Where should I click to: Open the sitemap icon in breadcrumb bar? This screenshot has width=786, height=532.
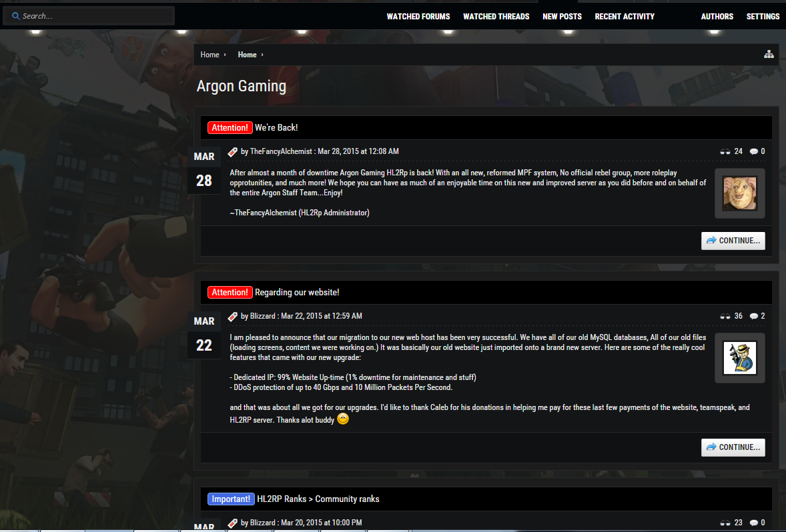(x=769, y=55)
